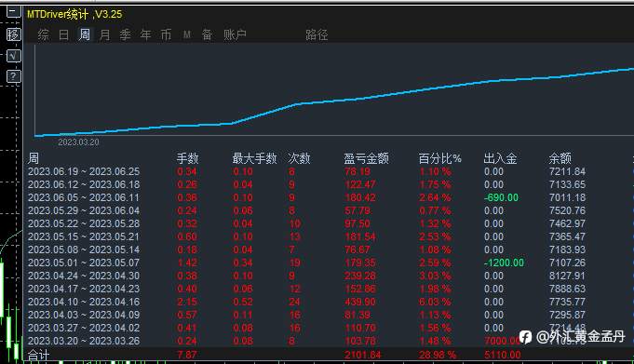Click the -1200.00 withdrawal value
The image size is (634, 364).
tap(504, 263)
